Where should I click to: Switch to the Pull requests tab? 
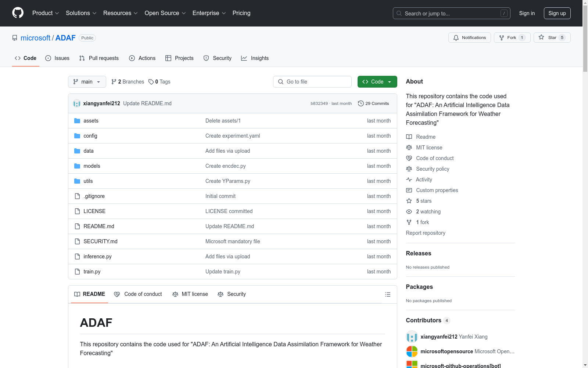(x=99, y=58)
